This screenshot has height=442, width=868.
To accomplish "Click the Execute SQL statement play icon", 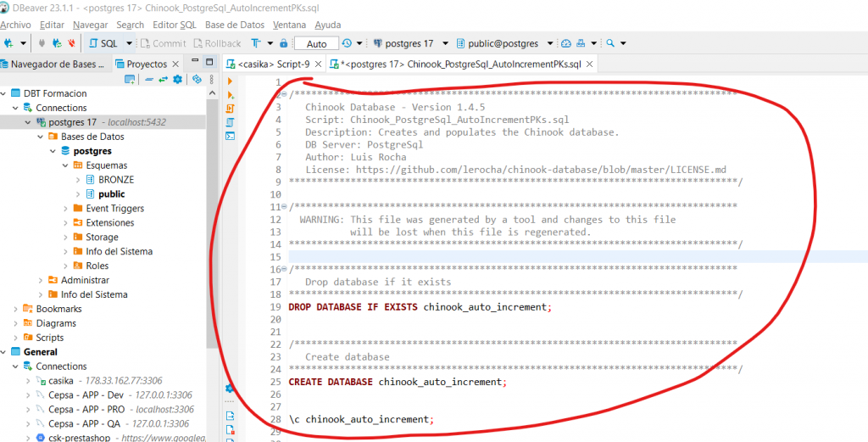I will 230,81.
